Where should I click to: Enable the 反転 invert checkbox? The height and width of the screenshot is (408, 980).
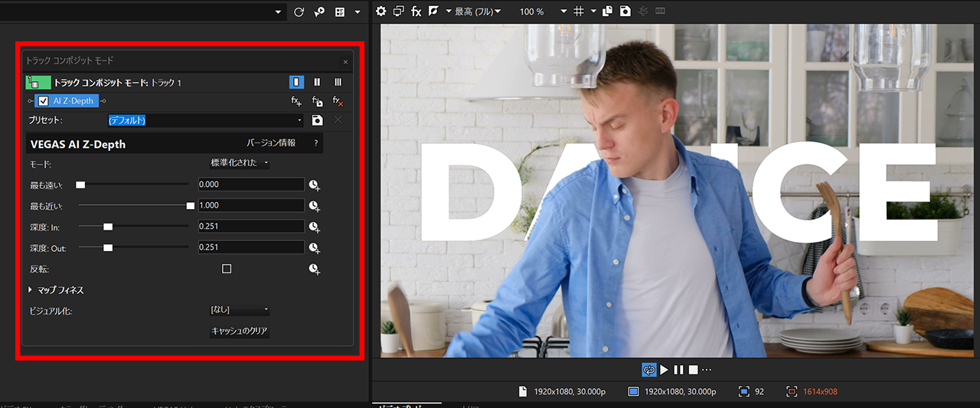tap(227, 269)
